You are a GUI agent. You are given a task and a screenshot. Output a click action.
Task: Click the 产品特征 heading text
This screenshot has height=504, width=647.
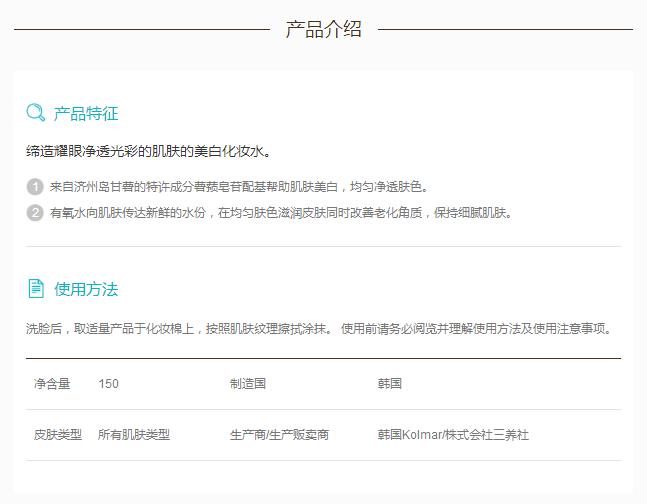pyautogui.click(x=86, y=114)
